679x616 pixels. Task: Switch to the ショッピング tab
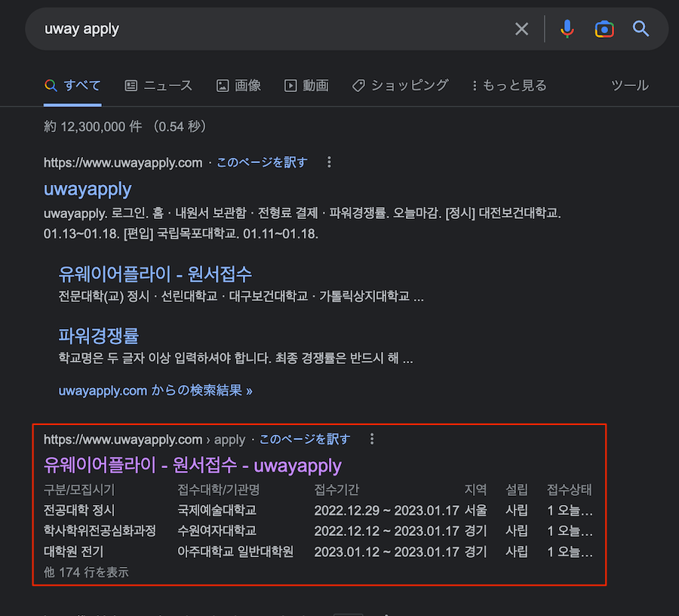click(x=400, y=85)
